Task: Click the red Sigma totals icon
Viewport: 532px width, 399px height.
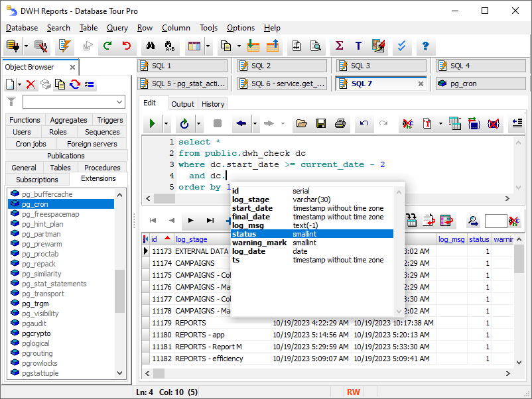Action: (339, 46)
